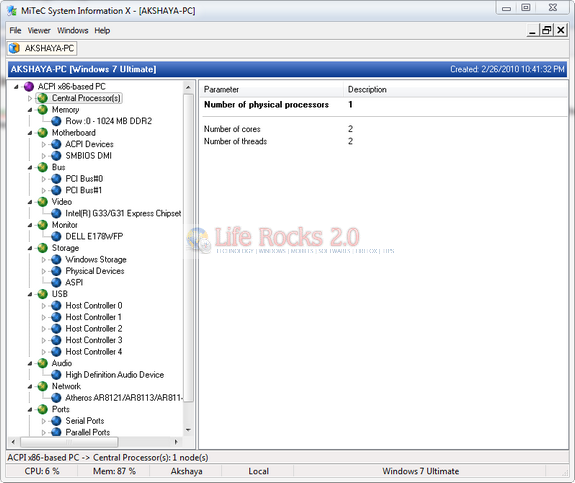The image size is (575, 483).
Task: Click the Mem: 87 % status panel
Action: [114, 471]
